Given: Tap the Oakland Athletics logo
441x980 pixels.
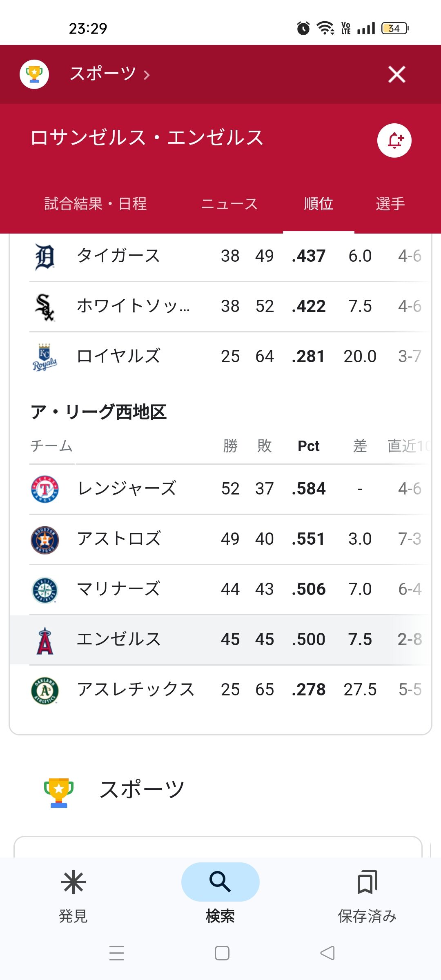Looking at the screenshot, I should tap(45, 690).
